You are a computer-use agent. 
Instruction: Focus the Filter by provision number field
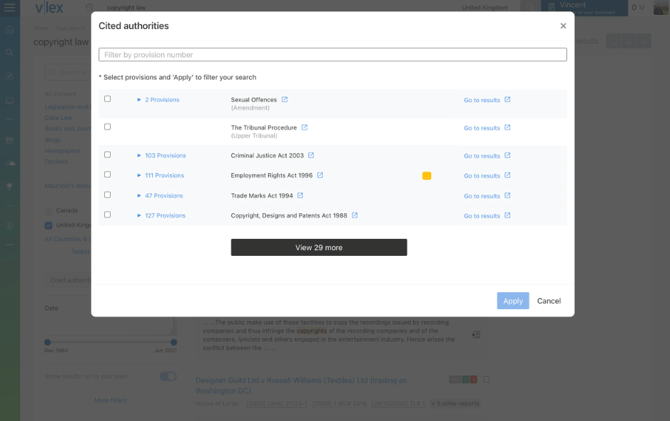pyautogui.click(x=332, y=55)
